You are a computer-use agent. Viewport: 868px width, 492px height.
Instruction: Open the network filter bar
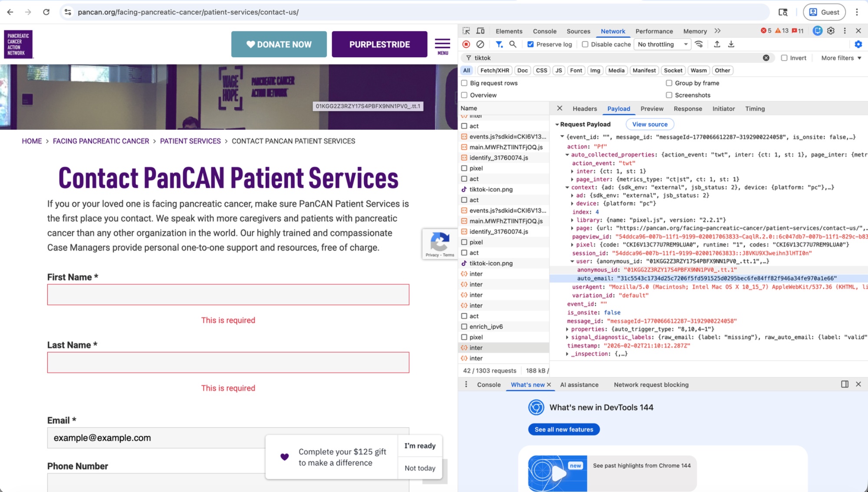[499, 44]
